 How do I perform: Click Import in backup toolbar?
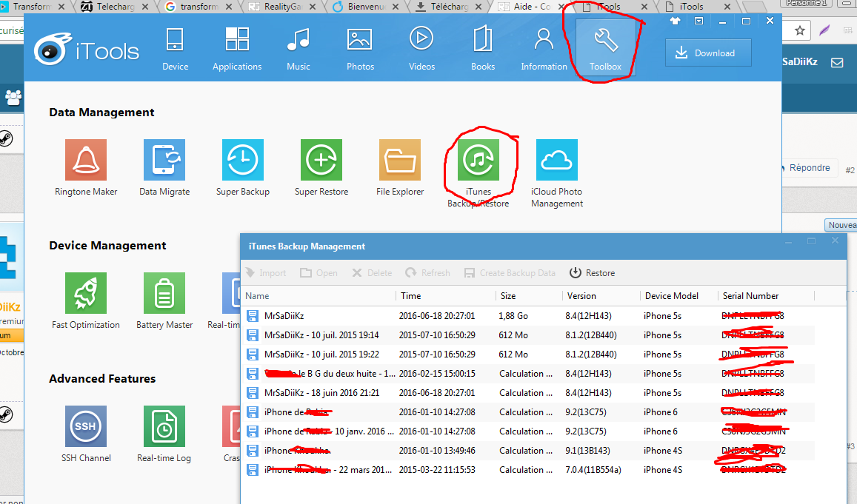(x=266, y=272)
